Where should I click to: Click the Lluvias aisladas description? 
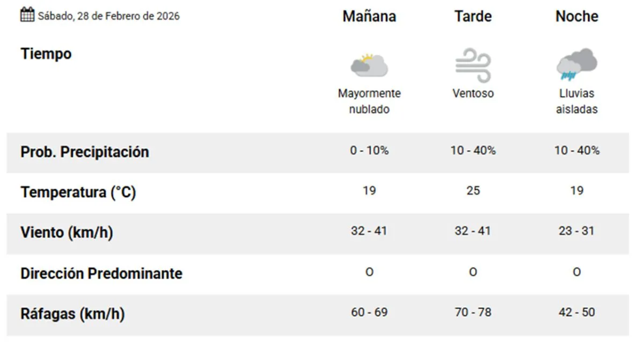coord(576,101)
